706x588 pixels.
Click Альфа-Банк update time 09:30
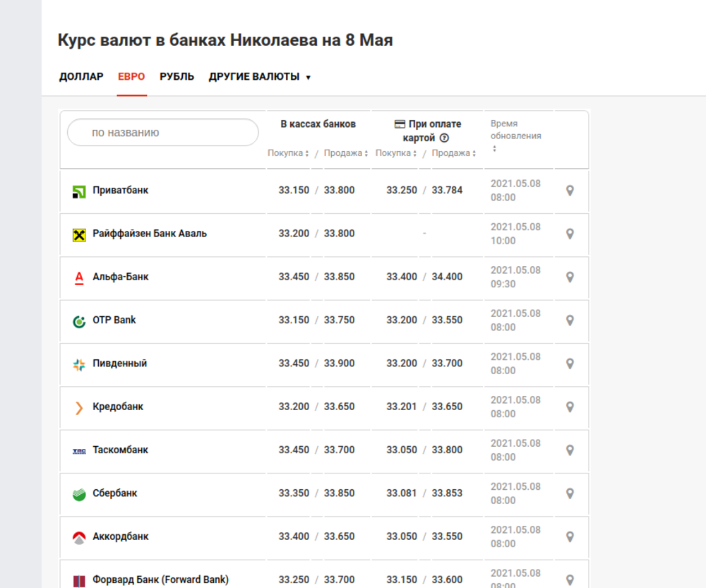click(503, 284)
